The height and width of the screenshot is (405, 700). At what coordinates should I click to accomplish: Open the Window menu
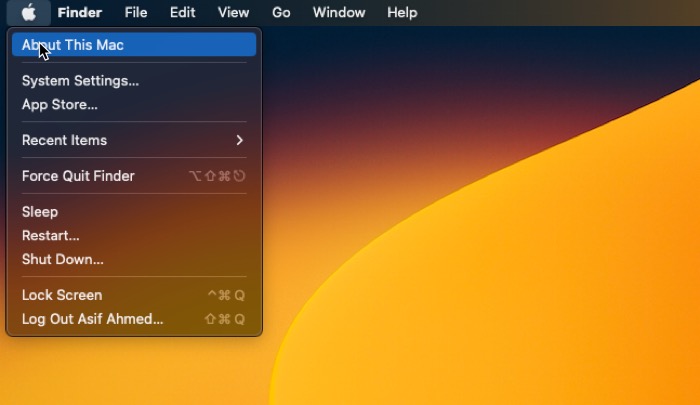point(339,13)
